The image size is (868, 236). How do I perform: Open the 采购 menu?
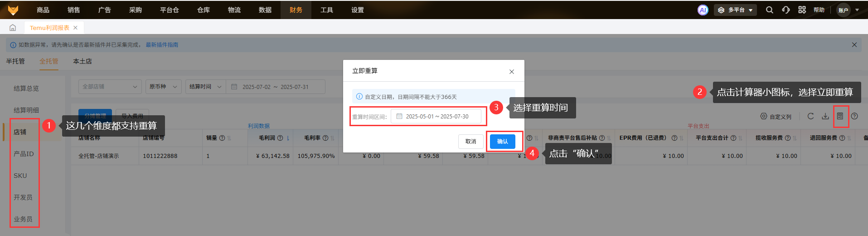136,10
